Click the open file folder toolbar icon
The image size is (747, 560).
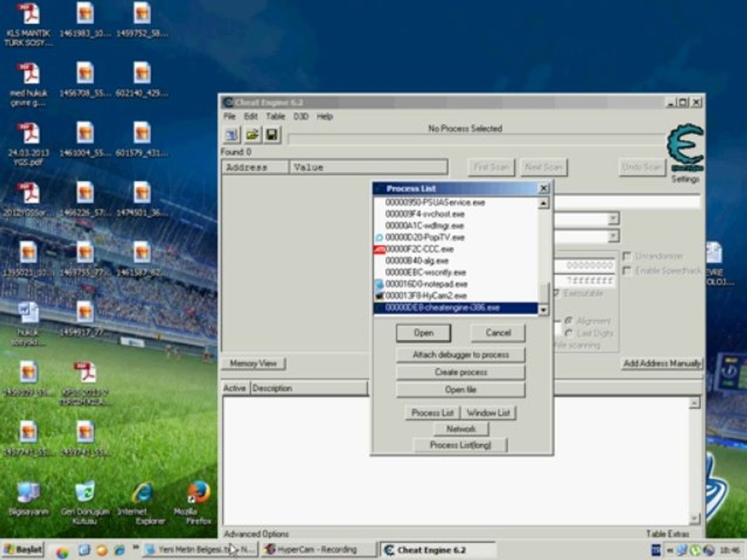click(x=252, y=135)
